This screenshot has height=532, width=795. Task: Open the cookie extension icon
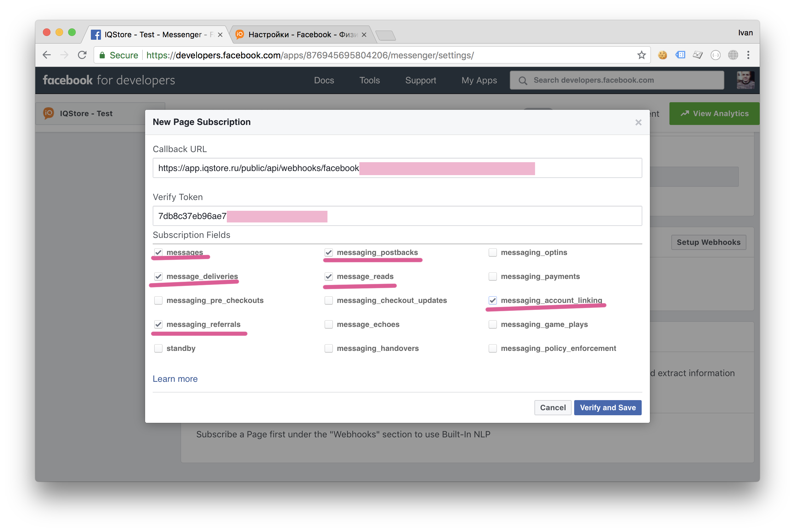click(x=662, y=55)
